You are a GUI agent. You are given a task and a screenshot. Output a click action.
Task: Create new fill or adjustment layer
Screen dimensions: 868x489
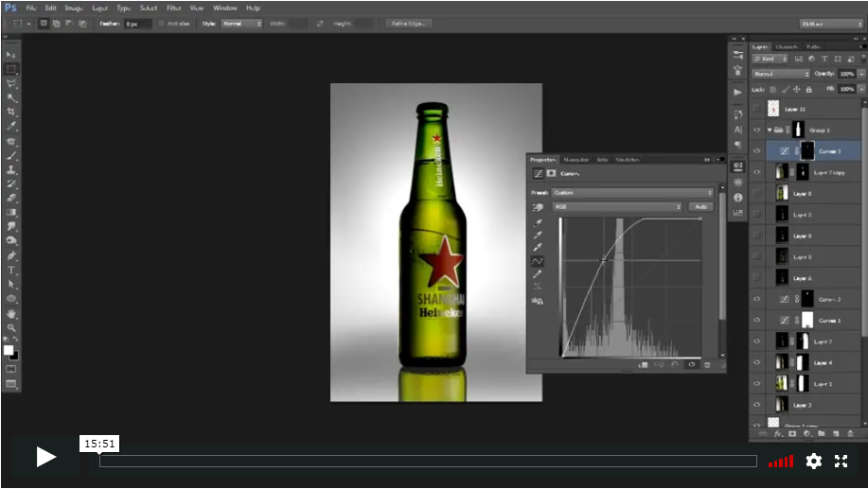(806, 434)
